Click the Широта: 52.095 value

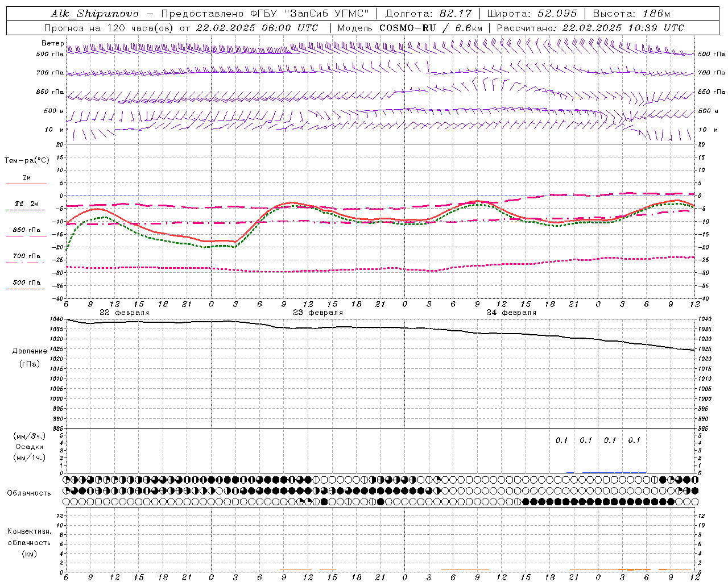532,14
